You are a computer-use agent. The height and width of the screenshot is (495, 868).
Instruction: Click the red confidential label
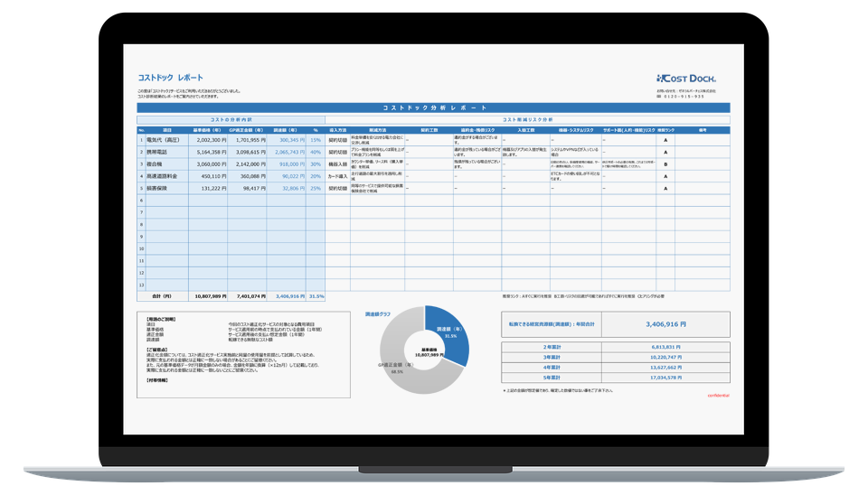click(x=718, y=395)
